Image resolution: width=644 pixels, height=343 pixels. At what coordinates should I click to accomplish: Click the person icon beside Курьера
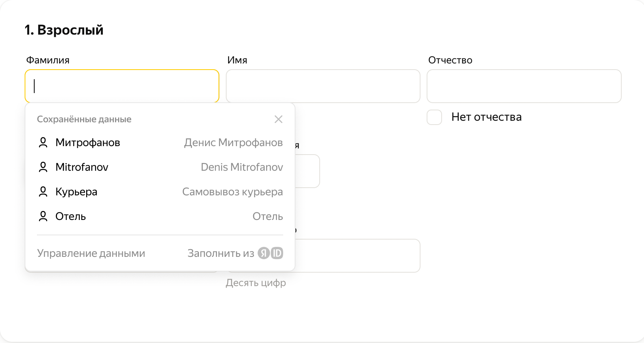43,192
